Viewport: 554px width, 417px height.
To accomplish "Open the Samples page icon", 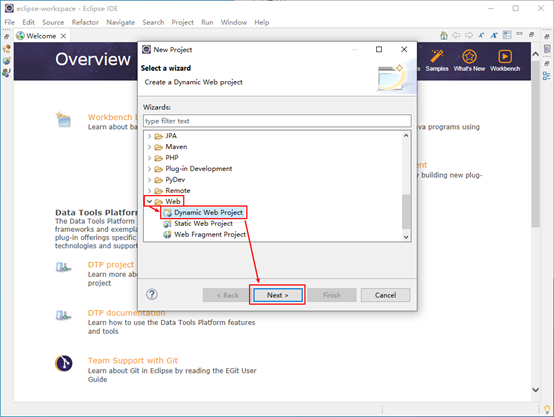I will (x=437, y=57).
